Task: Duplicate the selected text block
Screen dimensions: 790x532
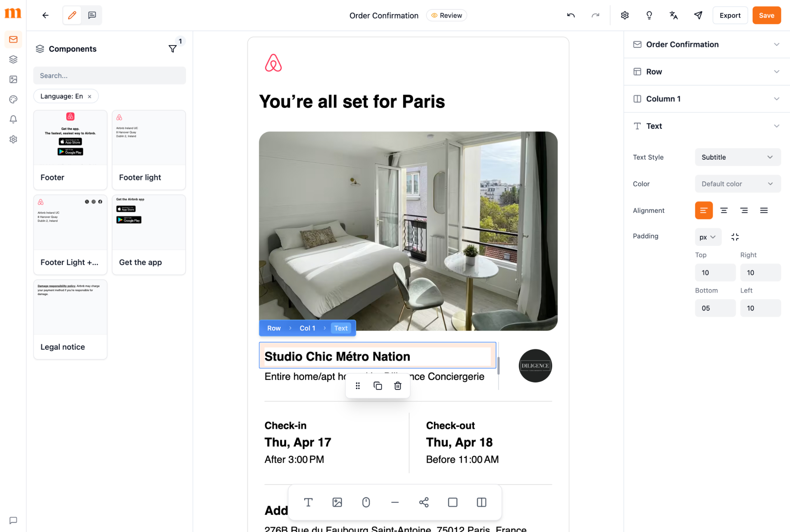Action: pyautogui.click(x=378, y=386)
